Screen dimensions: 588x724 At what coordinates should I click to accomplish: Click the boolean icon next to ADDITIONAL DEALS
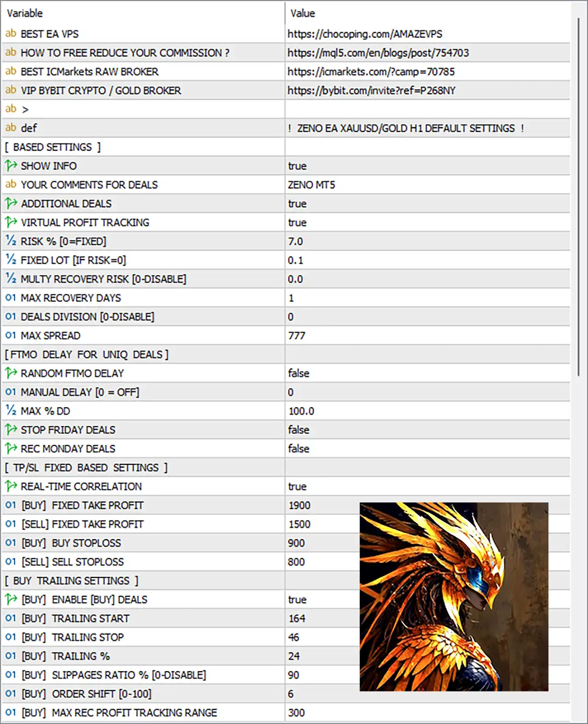11,203
